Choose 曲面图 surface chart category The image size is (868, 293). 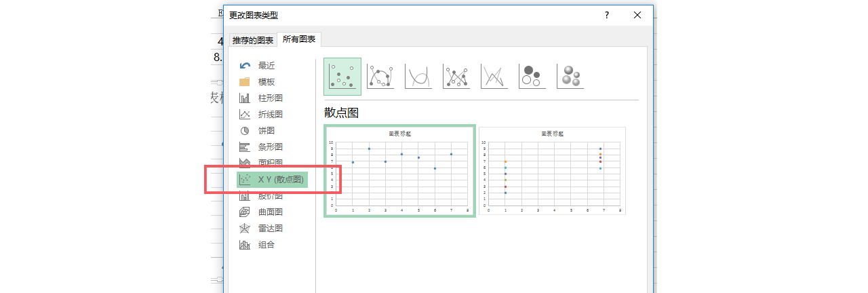pyautogui.click(x=270, y=212)
